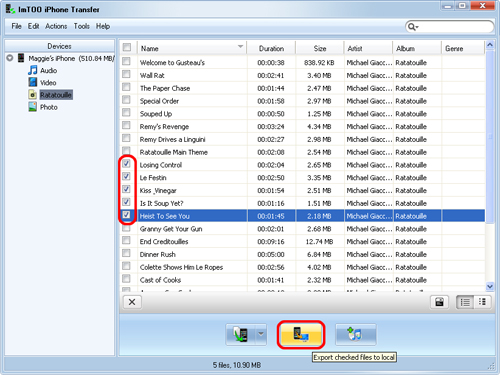
Task: Open the Edit menu
Action: click(x=33, y=26)
